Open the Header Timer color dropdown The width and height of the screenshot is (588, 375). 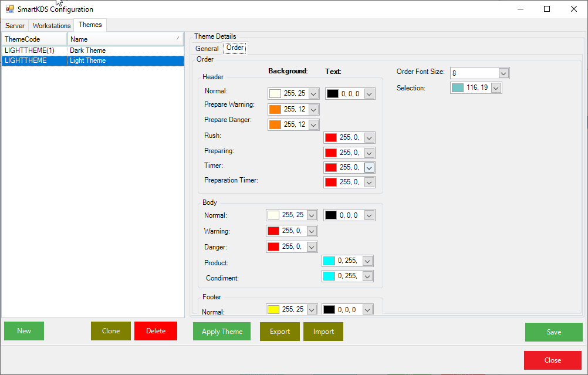[x=369, y=167]
